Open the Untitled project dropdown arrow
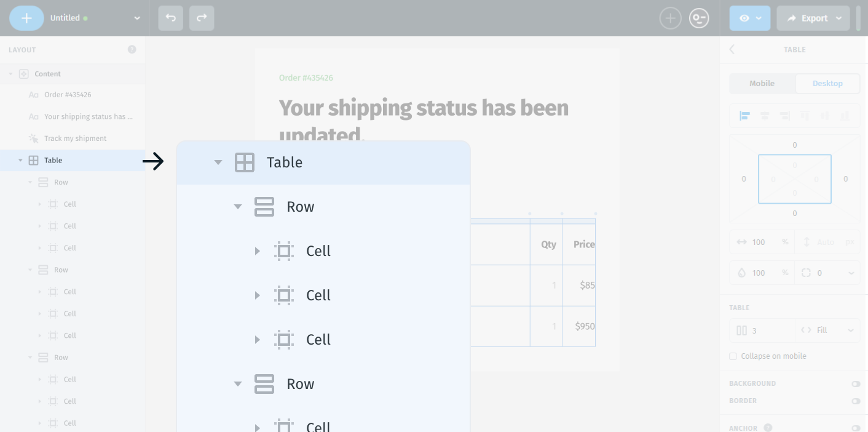868x432 pixels. point(136,18)
